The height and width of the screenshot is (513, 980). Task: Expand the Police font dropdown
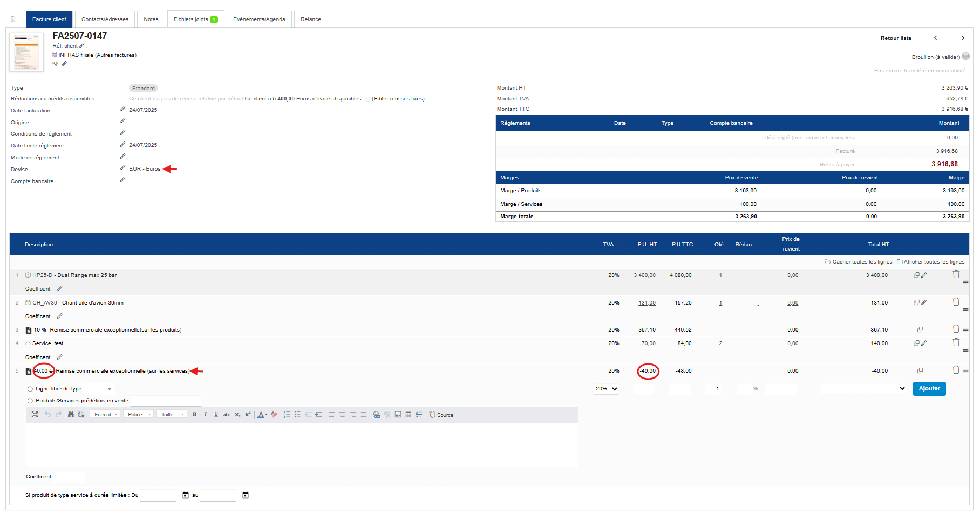pos(139,415)
